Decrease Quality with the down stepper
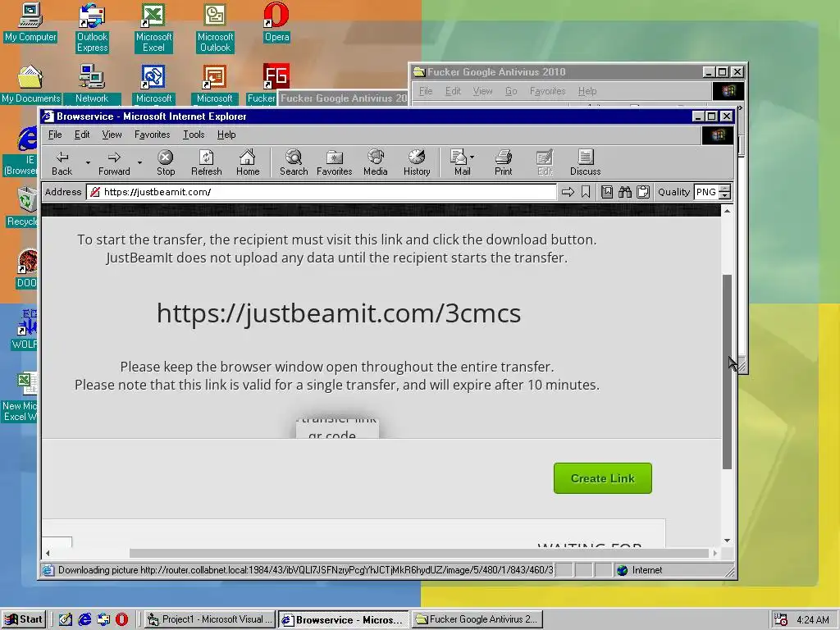 725,195
